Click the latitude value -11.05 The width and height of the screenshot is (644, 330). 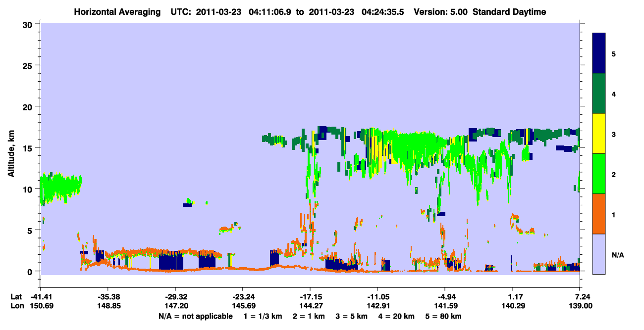(377, 297)
